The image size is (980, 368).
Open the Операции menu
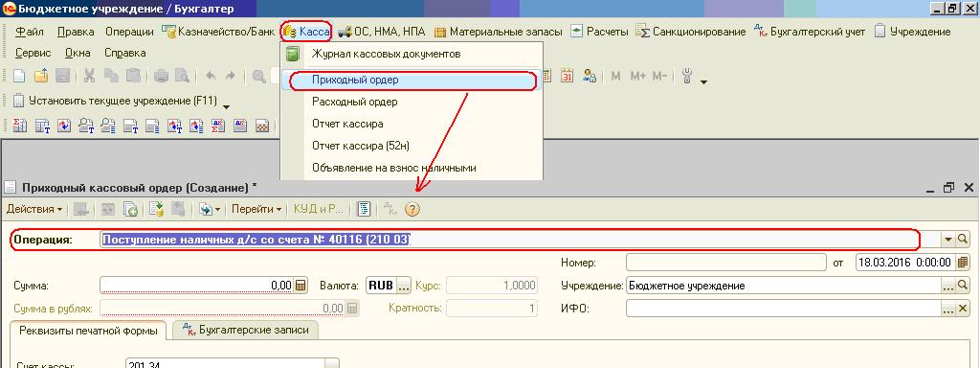[129, 32]
